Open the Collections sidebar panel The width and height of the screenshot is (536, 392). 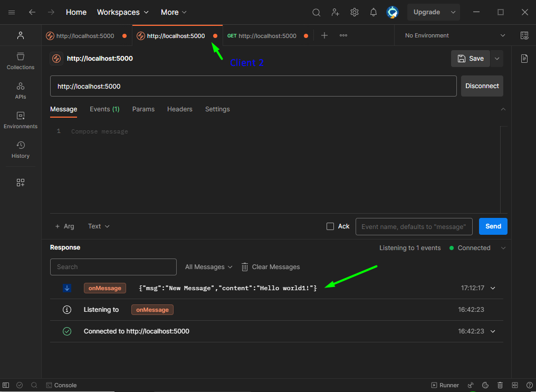(x=21, y=61)
